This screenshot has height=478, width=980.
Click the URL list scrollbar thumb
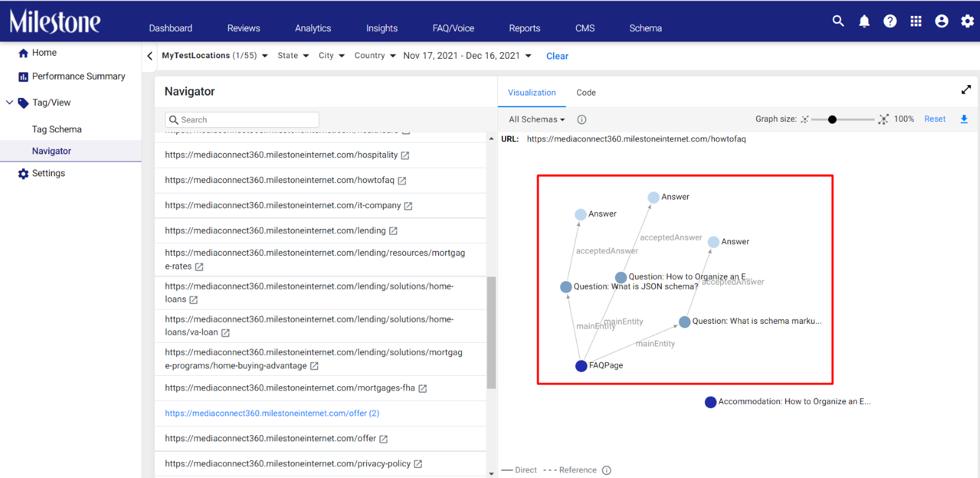491,333
